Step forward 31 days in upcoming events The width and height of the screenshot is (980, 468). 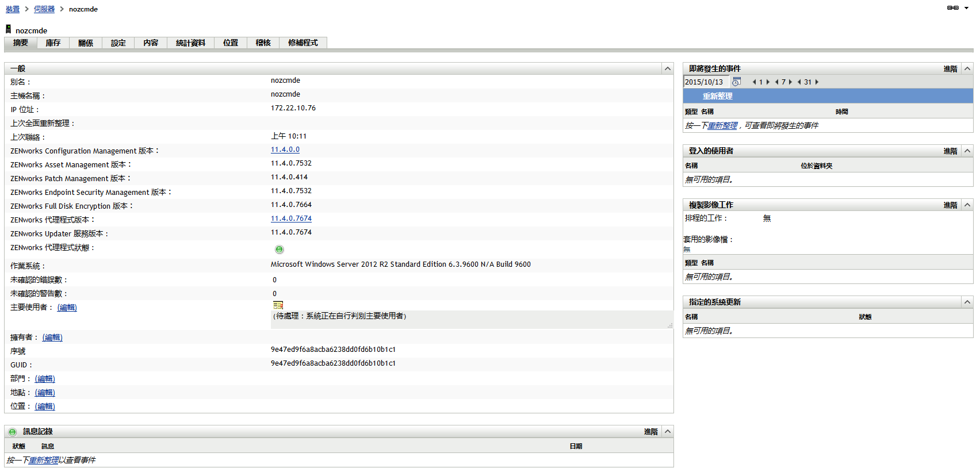pyautogui.click(x=817, y=82)
